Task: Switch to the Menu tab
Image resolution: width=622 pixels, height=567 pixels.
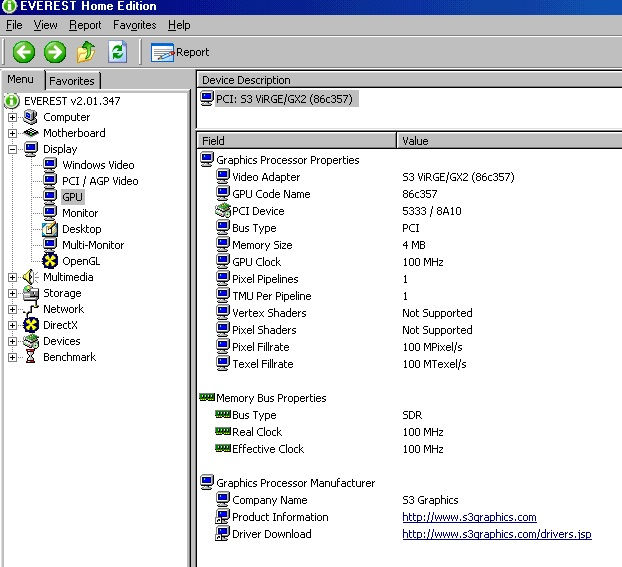Action: click(20, 79)
